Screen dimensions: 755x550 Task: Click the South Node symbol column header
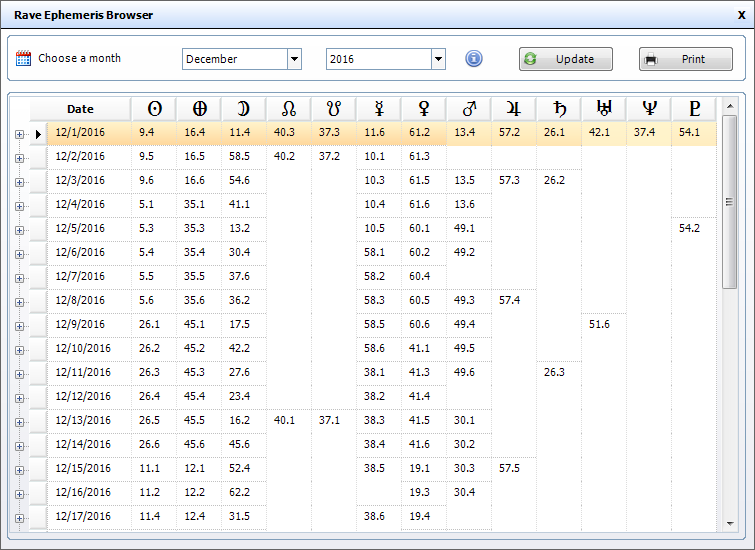[334, 109]
